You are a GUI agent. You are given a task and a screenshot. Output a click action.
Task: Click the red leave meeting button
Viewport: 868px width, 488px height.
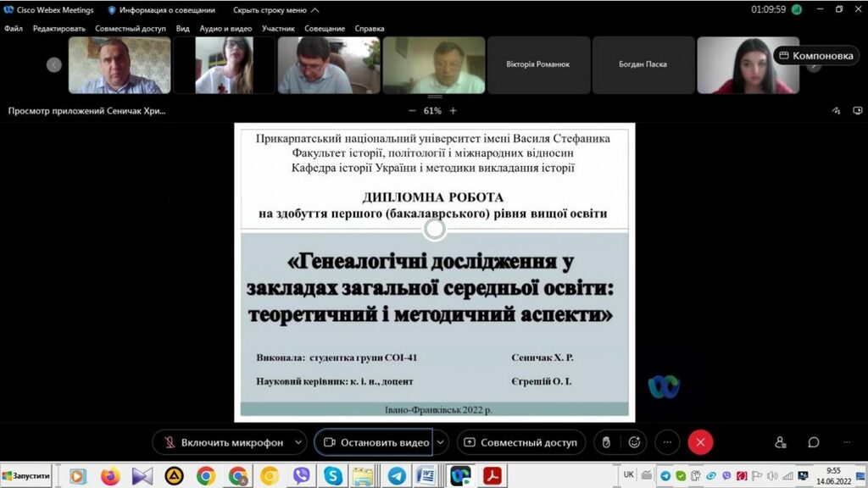pos(700,442)
